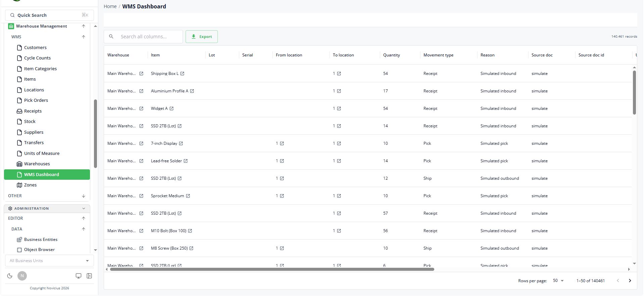This screenshot has width=644, height=296.
Task: Open Shipping Box L item link icon
Action: pyautogui.click(x=182, y=74)
